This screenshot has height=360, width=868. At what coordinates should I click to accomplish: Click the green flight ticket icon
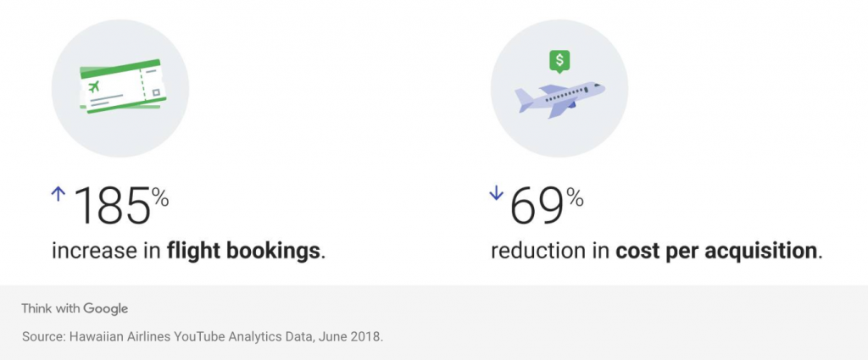point(120,86)
